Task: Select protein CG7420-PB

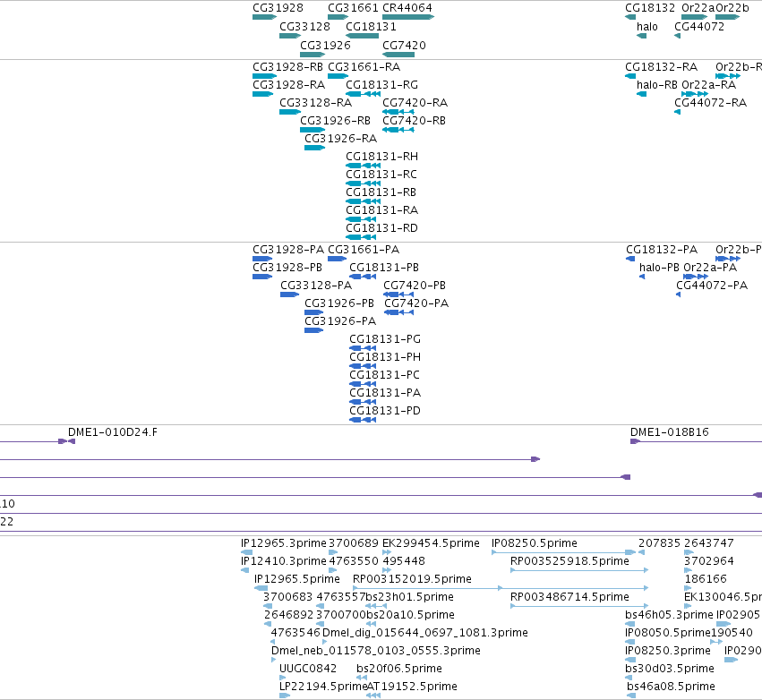Action: pyautogui.click(x=398, y=295)
